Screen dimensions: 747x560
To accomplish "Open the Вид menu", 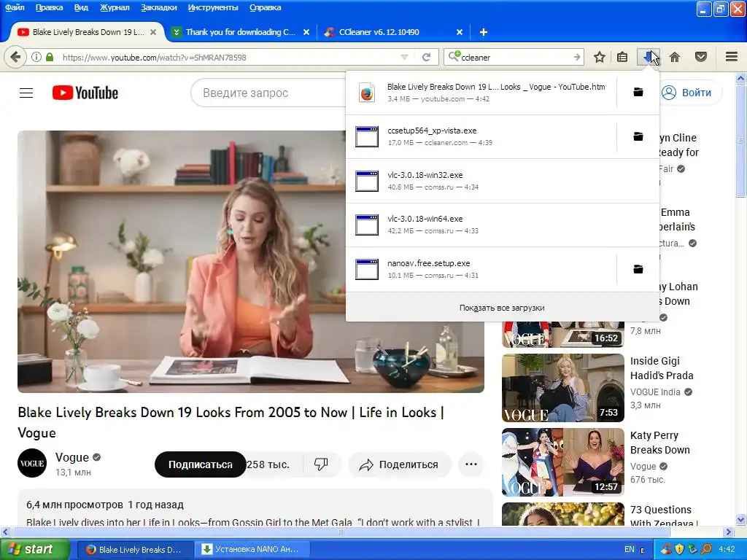I will pyautogui.click(x=81, y=7).
